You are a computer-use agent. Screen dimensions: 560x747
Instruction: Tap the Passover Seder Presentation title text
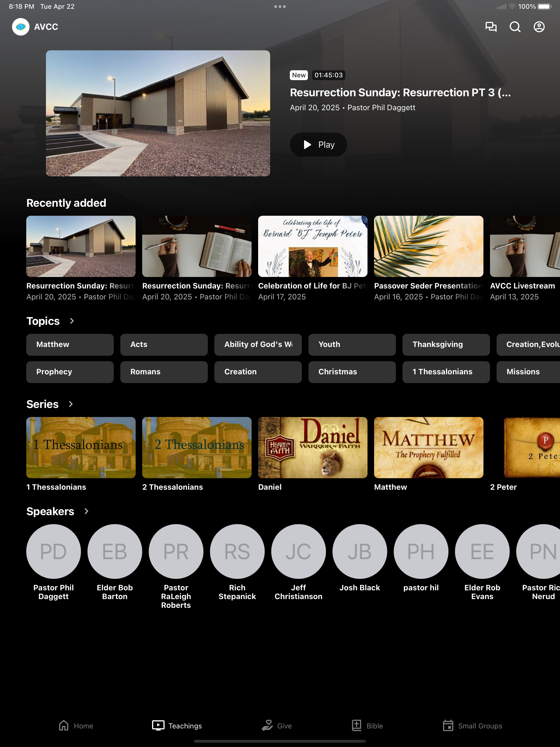(x=428, y=286)
